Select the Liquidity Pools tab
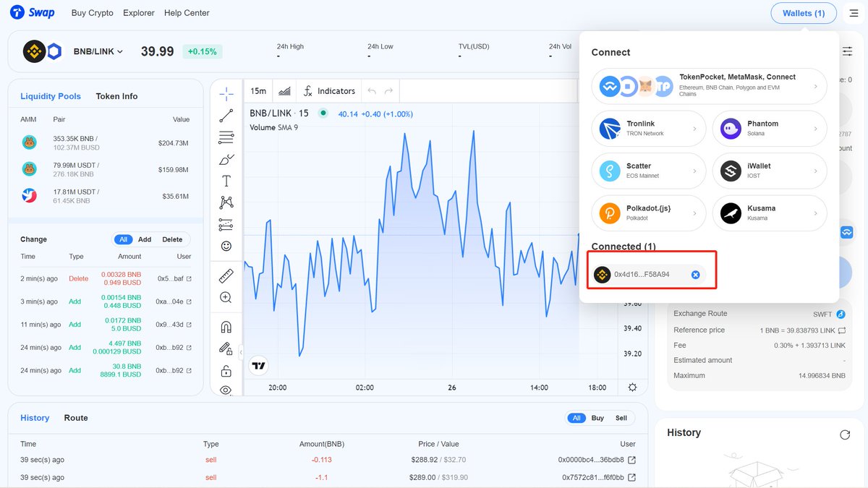 [x=51, y=96]
